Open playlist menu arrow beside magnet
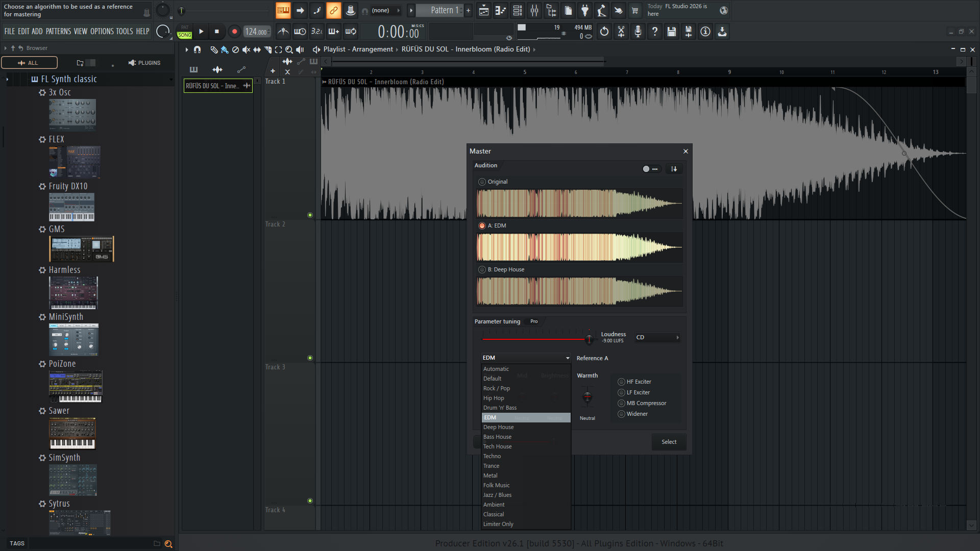 click(x=187, y=49)
